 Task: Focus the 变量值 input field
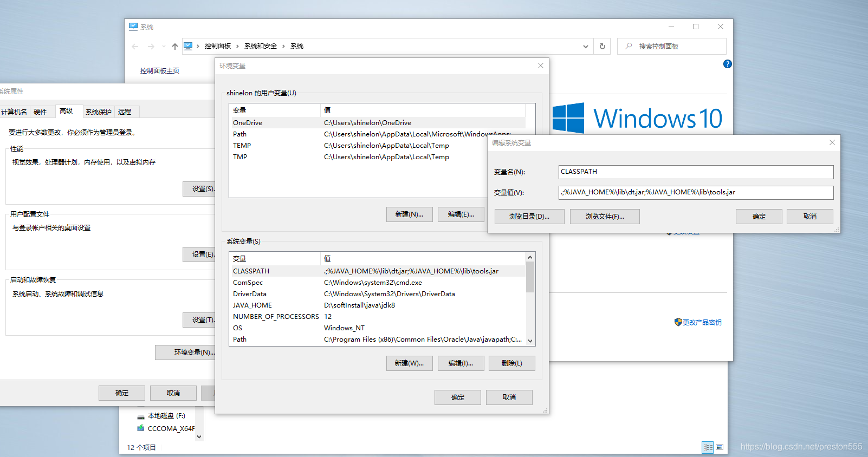point(696,192)
